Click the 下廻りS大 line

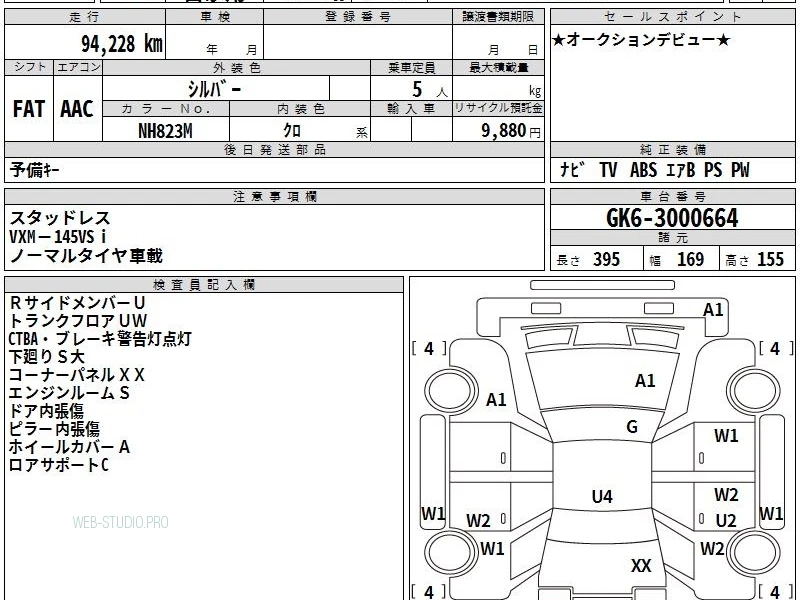pyautogui.click(x=46, y=356)
